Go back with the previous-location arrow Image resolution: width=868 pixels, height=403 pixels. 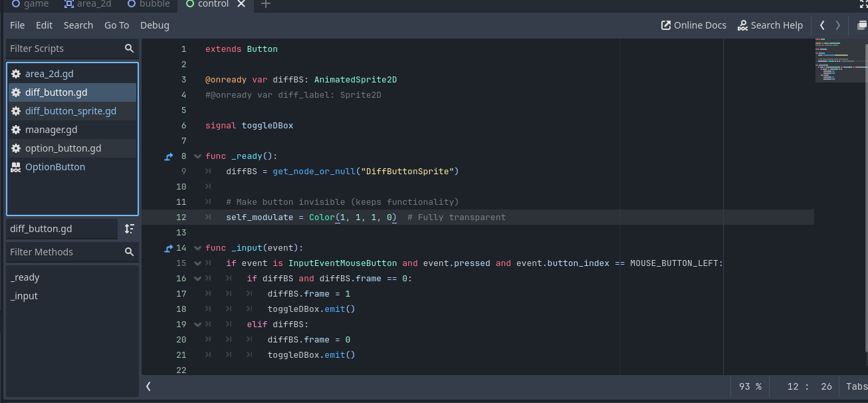point(822,25)
